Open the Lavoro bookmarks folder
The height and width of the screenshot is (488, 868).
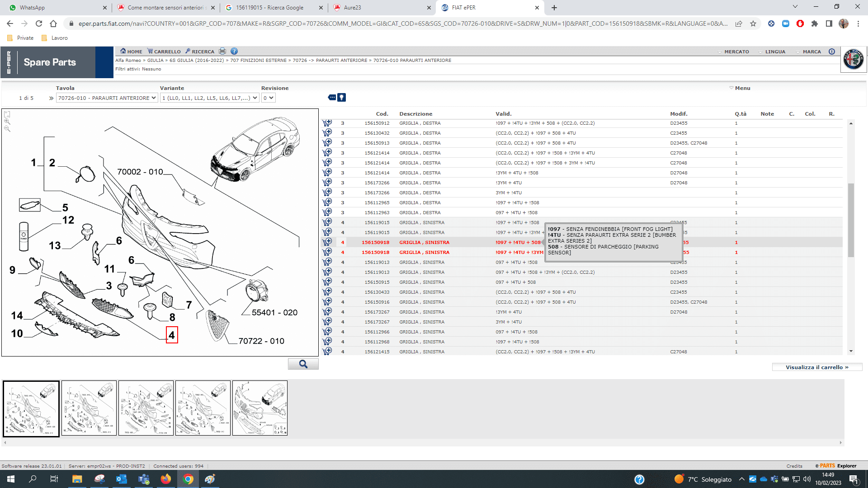(x=55, y=38)
